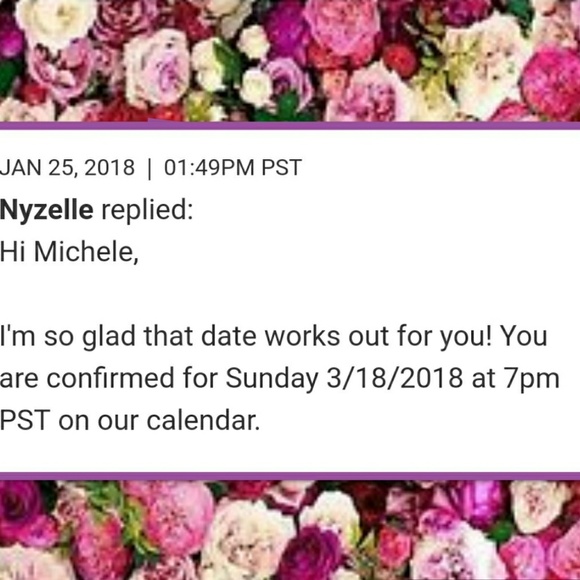The width and height of the screenshot is (580, 580).
Task: Click the large white rose at top left
Action: 55,22
